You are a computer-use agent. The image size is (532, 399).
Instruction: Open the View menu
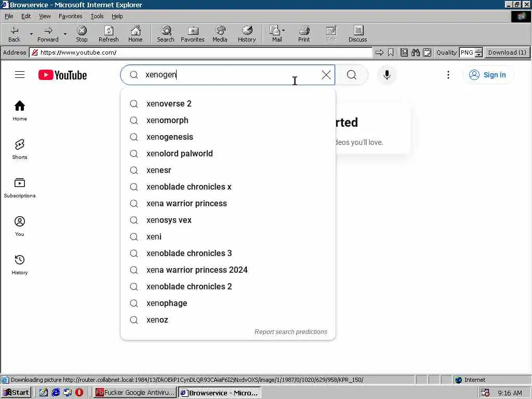(45, 16)
